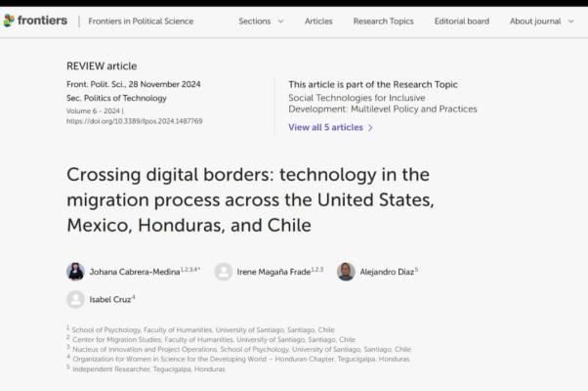The width and height of the screenshot is (588, 391).
Task: Click Alejandro Diaz's profile picture
Action: click(346, 272)
